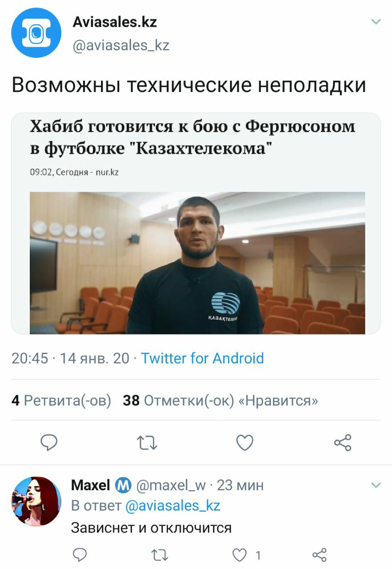The width and height of the screenshot is (392, 569).
Task: Expand options chevron on Maxel's reply
Action: tap(376, 485)
